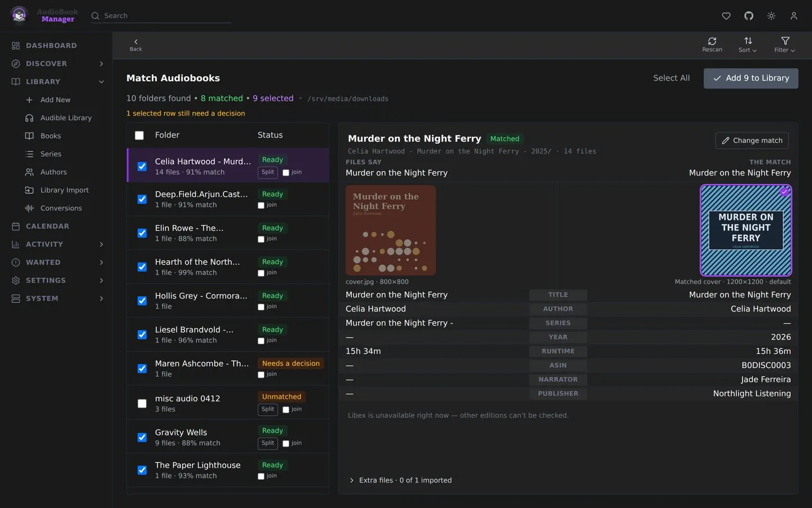
Task: Open the Books sidebar item
Action: (50, 136)
